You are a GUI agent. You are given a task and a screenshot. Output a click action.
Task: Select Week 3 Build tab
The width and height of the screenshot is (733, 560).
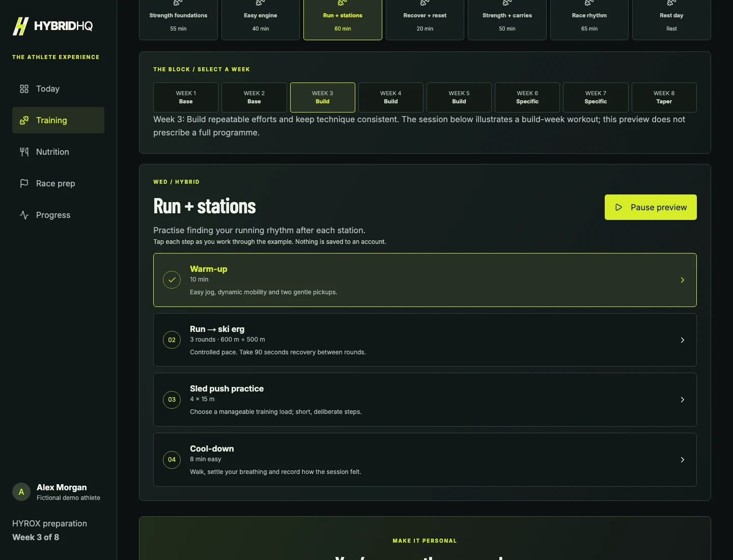pos(323,97)
